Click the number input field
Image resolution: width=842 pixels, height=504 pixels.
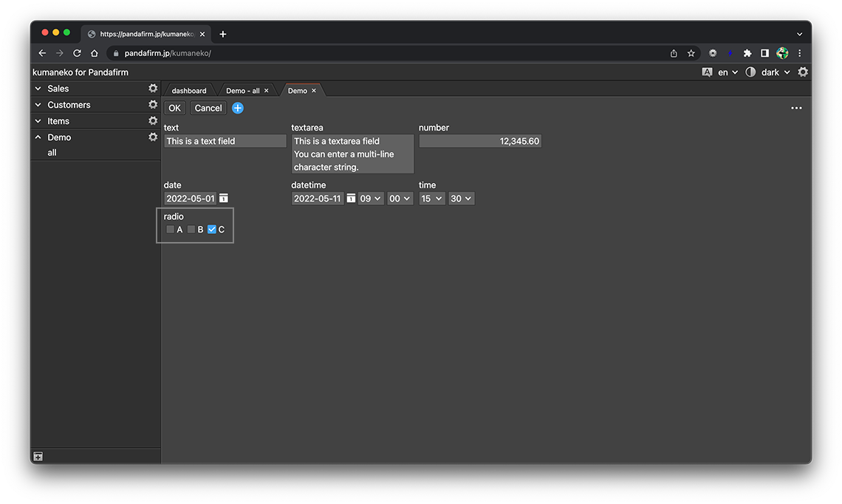(480, 141)
